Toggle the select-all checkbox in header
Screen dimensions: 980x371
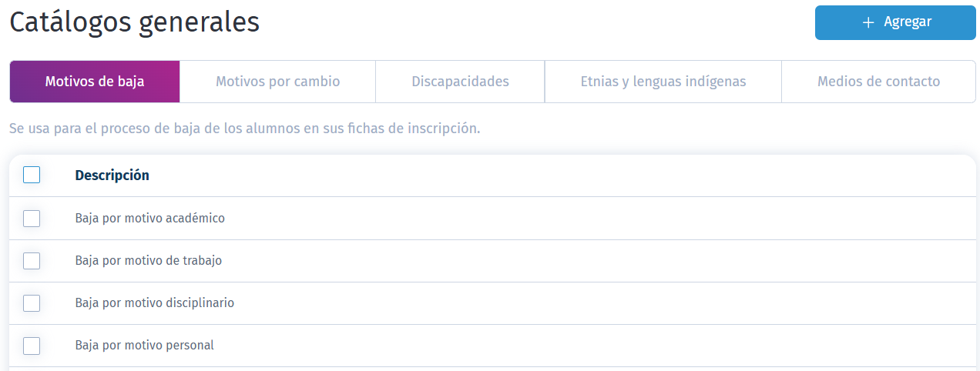click(x=32, y=175)
